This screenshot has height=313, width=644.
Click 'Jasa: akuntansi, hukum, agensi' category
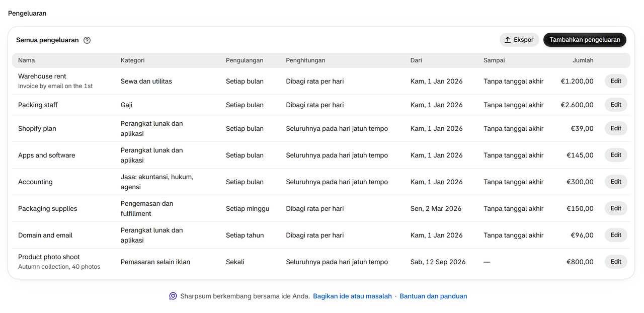pyautogui.click(x=157, y=182)
